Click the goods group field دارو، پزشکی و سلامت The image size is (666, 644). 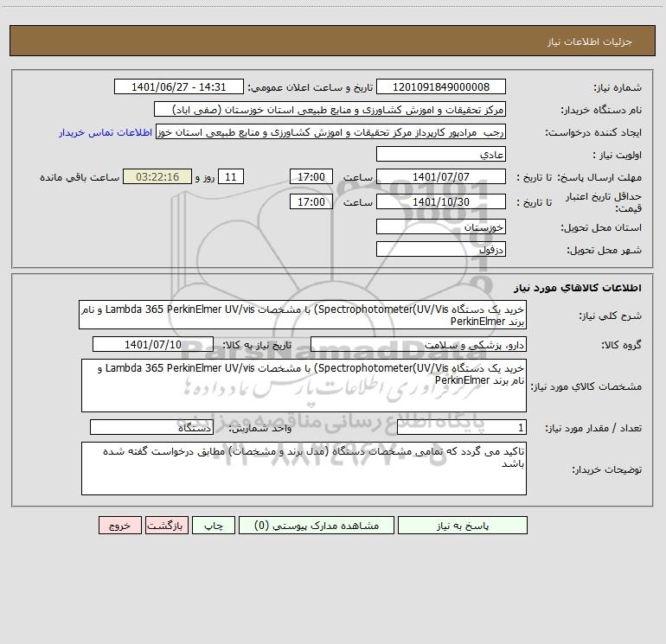[x=419, y=344]
